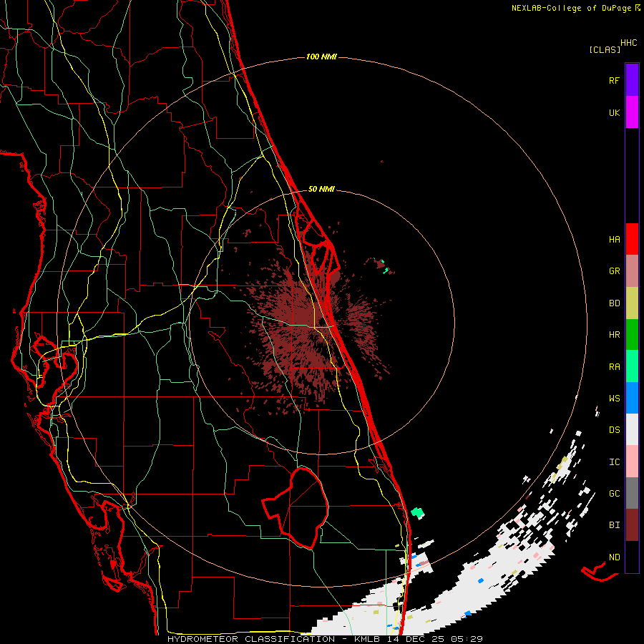The width and height of the screenshot is (644, 644).
Task: Select the "HR" legend label
Action: 614,335
